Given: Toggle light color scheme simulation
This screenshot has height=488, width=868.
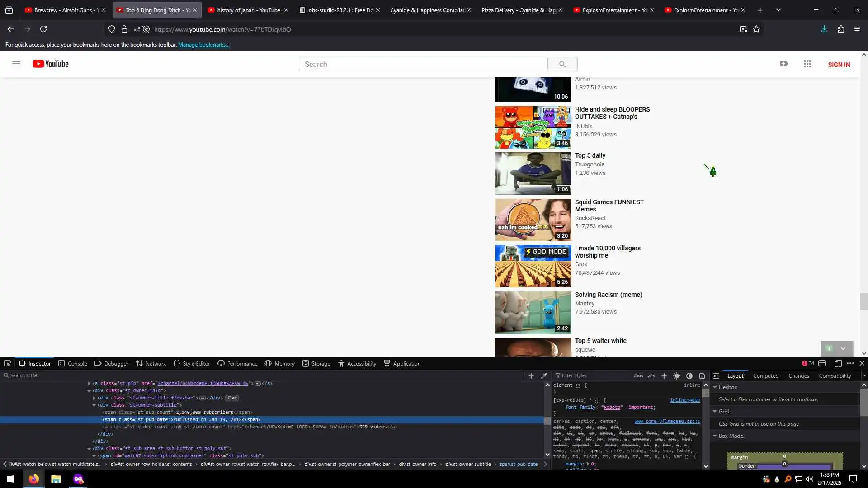Looking at the screenshot, I should coord(677,375).
